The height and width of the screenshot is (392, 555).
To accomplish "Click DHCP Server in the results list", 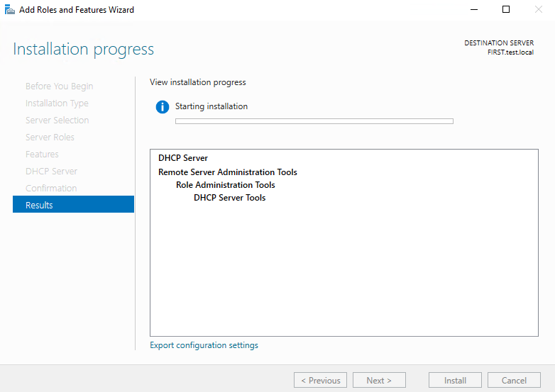I will tap(183, 158).
